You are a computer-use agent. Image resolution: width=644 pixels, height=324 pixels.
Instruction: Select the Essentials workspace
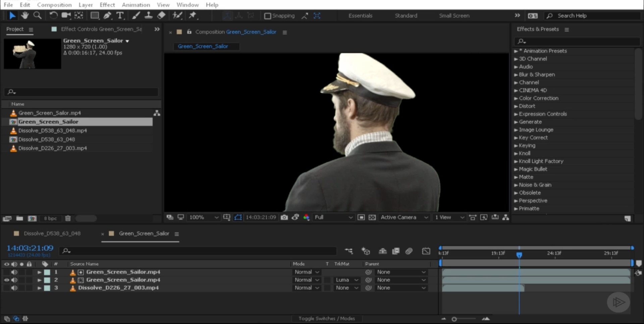point(360,16)
